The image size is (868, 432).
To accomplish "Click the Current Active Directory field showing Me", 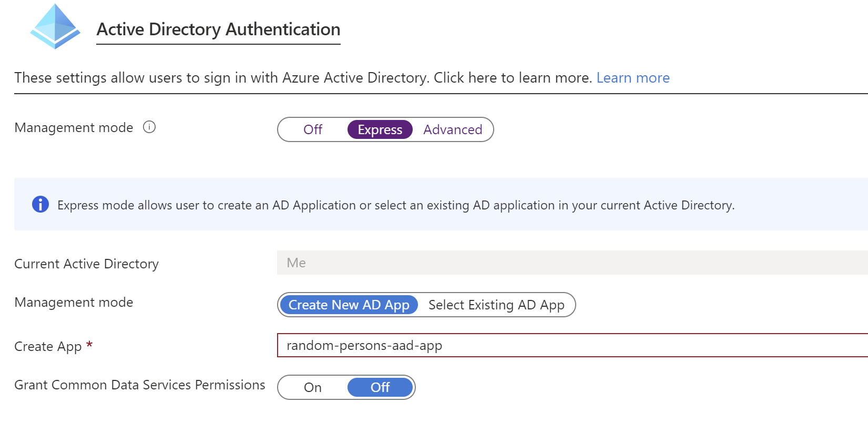I will point(573,263).
